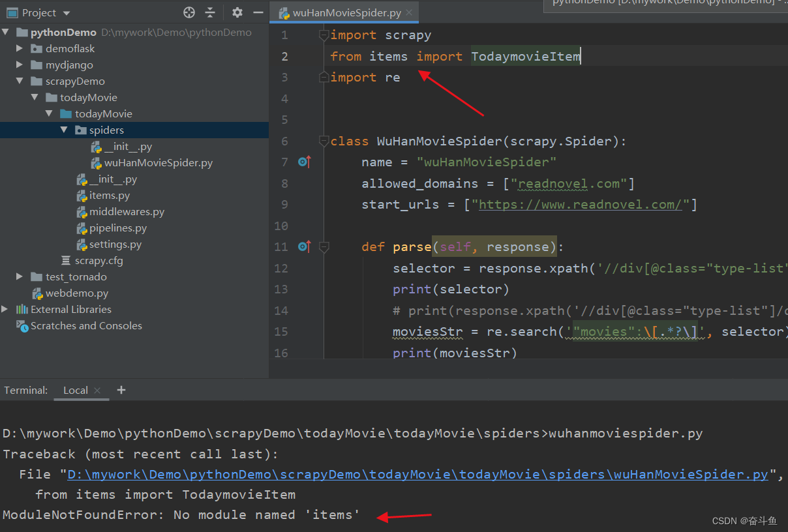The height and width of the screenshot is (532, 788).
Task: Close the Local terminal tab
Action: click(97, 391)
